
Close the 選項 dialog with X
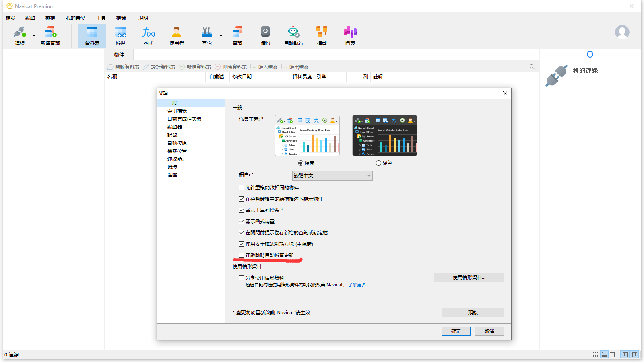[505, 93]
